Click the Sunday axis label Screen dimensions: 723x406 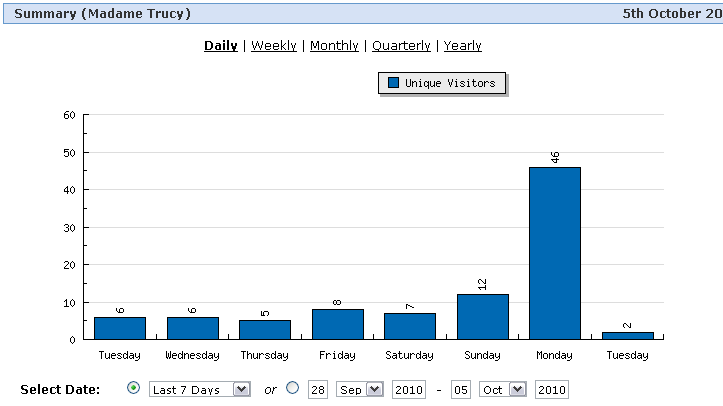click(x=482, y=355)
